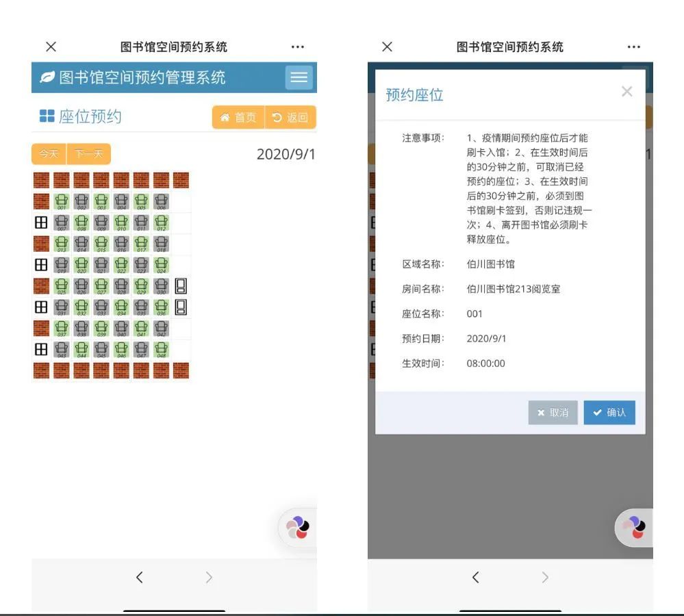684x616 pixels.
Task: Click seat icon 044
Action: point(81,348)
